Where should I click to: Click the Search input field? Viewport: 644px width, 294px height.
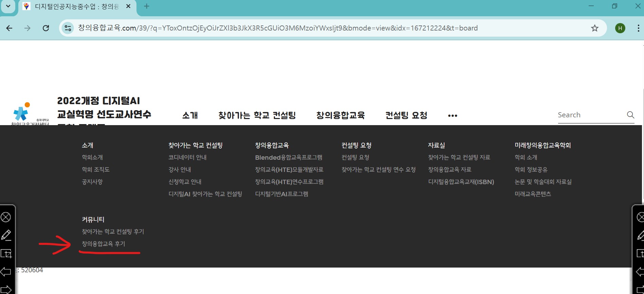[x=591, y=115]
